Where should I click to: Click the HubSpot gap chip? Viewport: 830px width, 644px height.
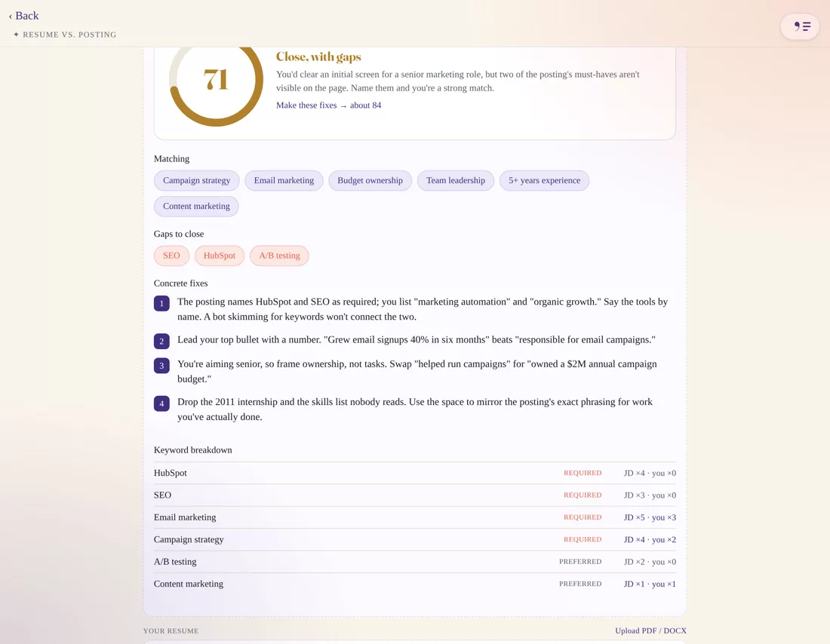[x=219, y=256]
